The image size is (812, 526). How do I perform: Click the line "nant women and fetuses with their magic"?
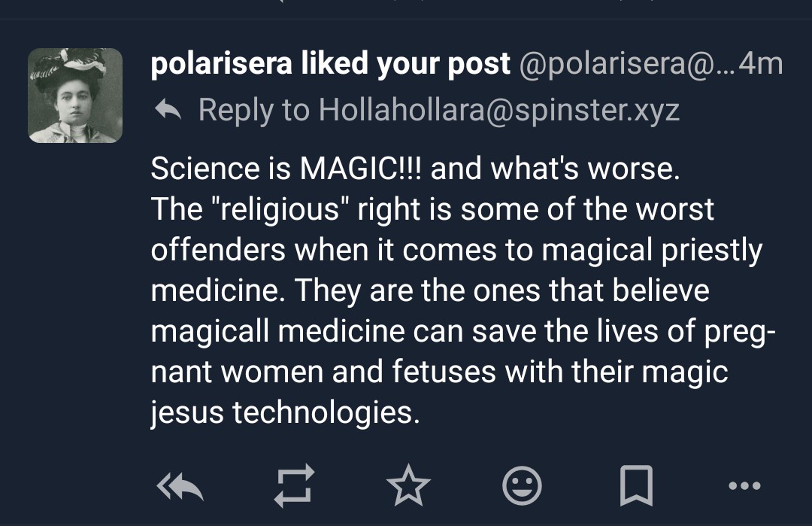tap(439, 372)
